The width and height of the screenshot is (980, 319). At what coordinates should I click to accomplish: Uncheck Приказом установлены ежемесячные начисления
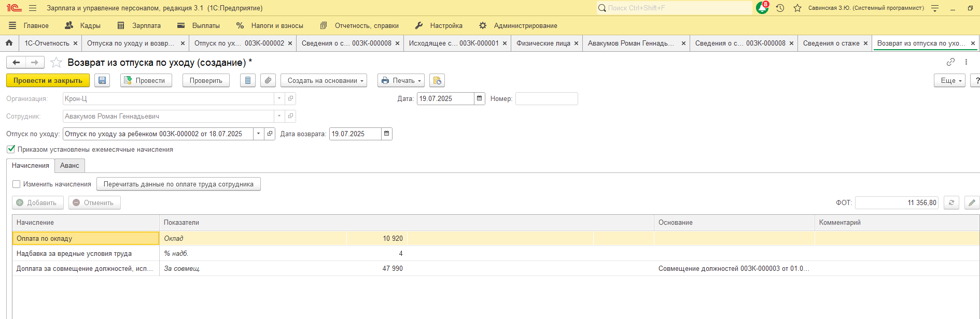pos(11,149)
